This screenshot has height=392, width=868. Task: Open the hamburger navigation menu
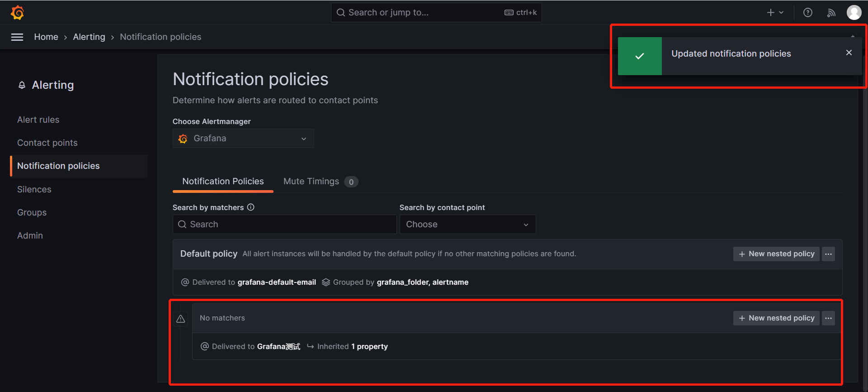(17, 37)
